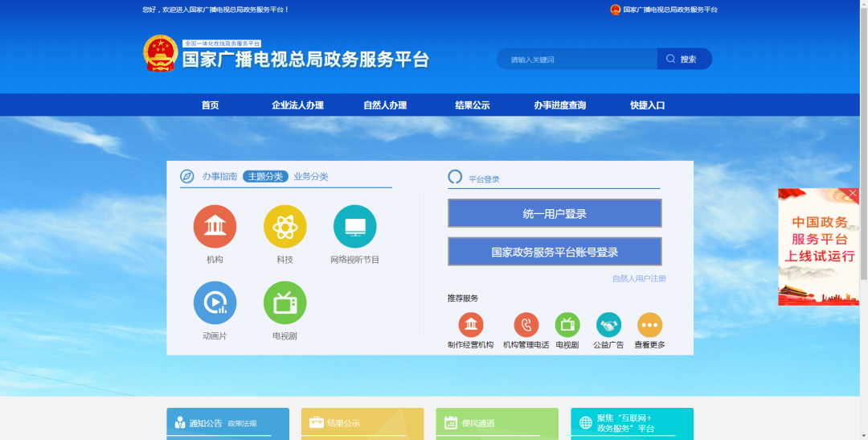Screen dimensions: 868x440
Task: Click the magnifier icon in search button
Action: click(x=670, y=59)
